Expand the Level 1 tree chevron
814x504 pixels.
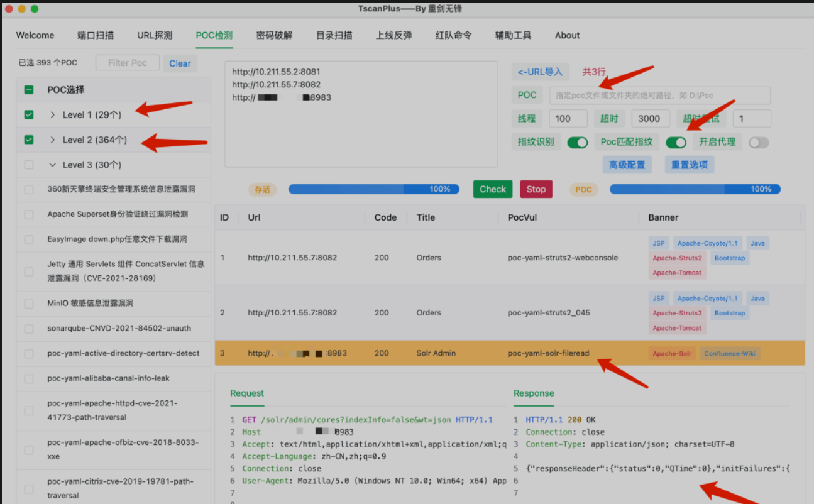point(53,115)
